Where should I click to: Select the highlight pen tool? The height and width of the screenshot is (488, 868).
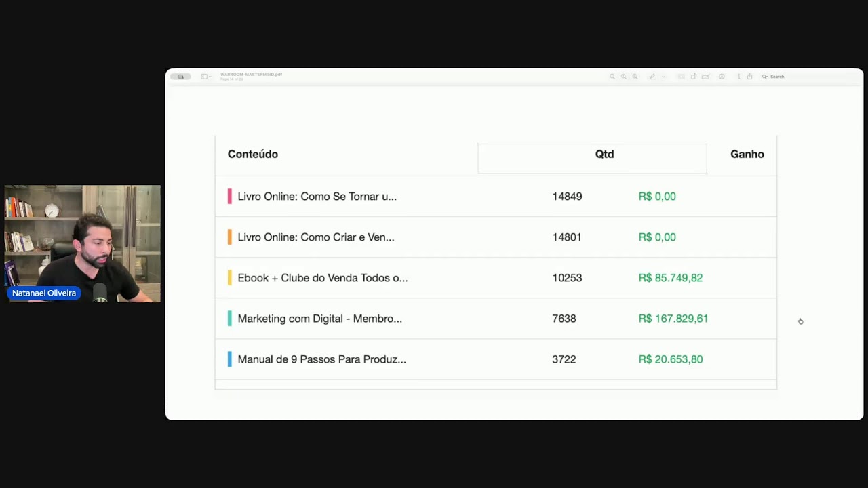point(652,77)
